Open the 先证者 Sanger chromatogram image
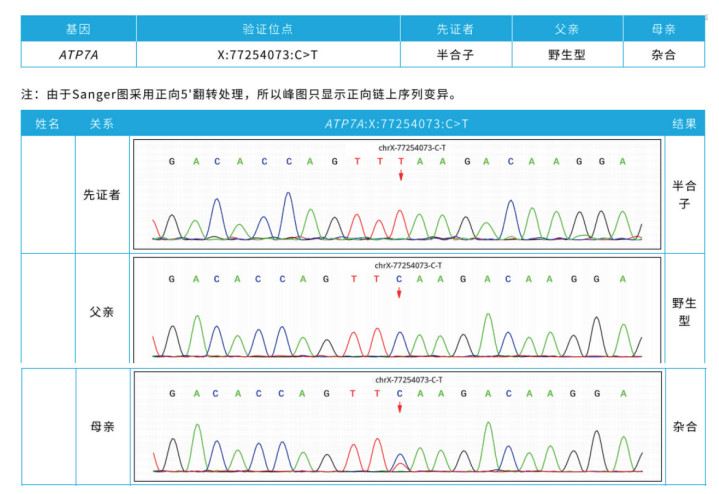719x494 pixels. 396,193
